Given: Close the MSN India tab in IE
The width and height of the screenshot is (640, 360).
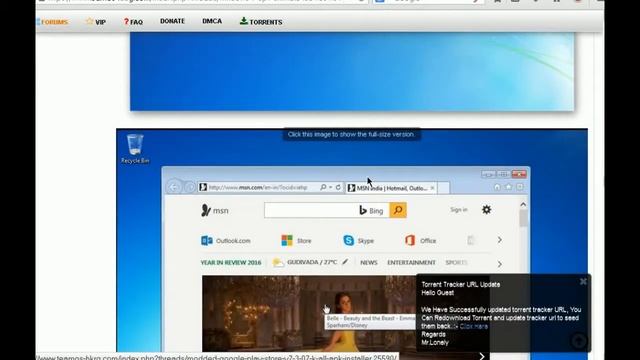Looking at the screenshot, I should pyautogui.click(x=432, y=188).
